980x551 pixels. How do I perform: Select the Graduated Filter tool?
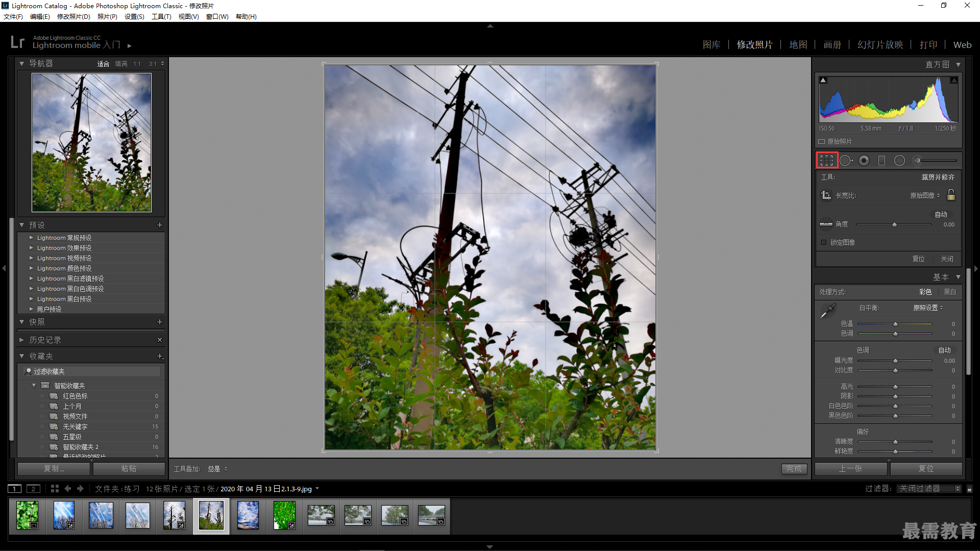(881, 161)
